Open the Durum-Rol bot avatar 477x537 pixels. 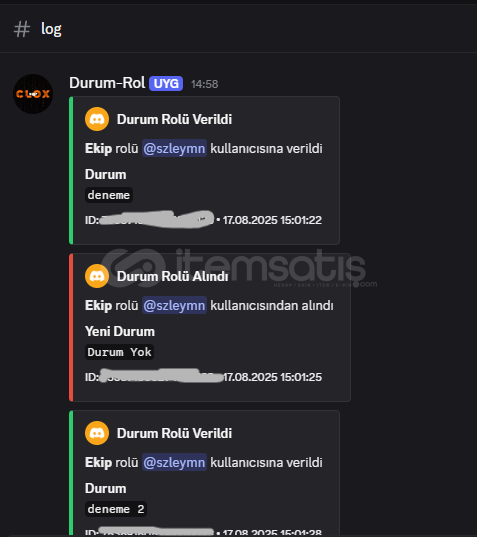click(x=33, y=94)
